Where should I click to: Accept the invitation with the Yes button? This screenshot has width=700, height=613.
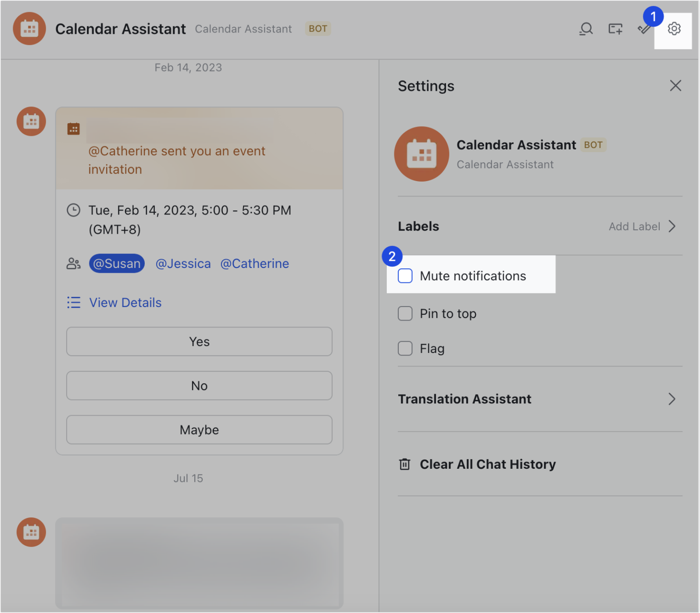199,342
